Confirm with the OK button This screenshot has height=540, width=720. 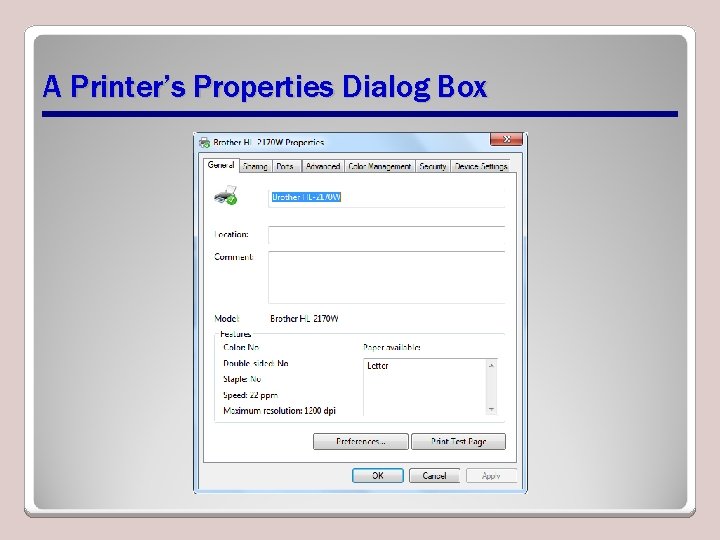coord(377,476)
